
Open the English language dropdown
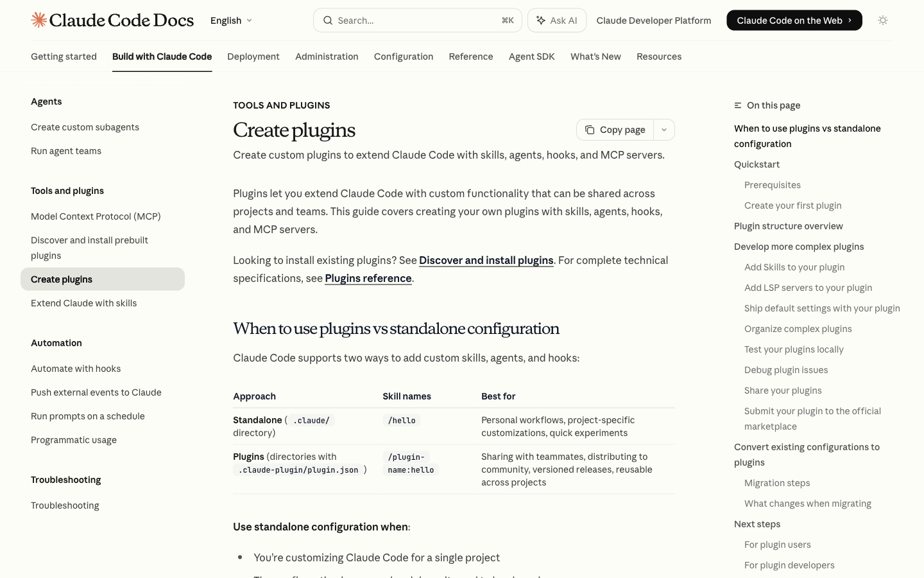[x=231, y=21]
